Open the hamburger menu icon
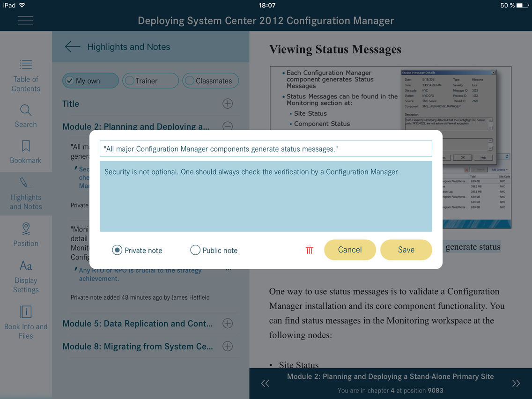Screen dimensions: 532x399 coord(25,21)
